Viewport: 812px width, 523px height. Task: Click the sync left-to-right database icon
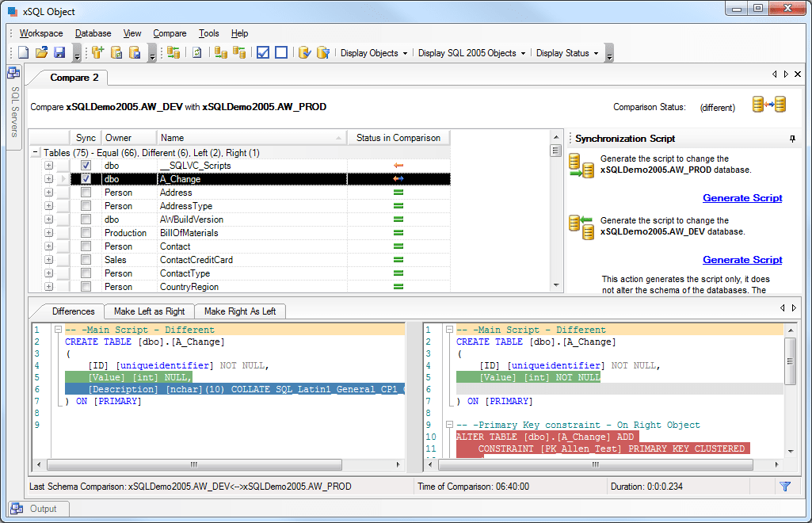point(220,52)
